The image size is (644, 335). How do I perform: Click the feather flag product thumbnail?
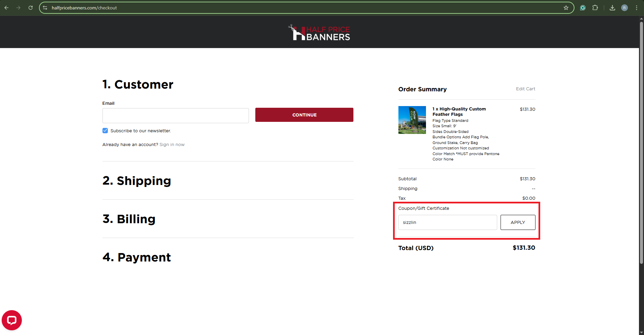click(412, 120)
